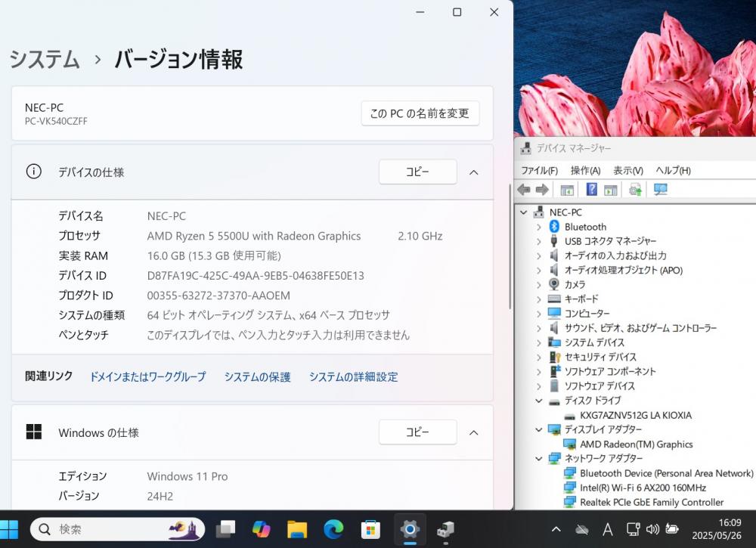Open the システムの詳細設定 link
Screen dimensions: 756x548
(353, 376)
